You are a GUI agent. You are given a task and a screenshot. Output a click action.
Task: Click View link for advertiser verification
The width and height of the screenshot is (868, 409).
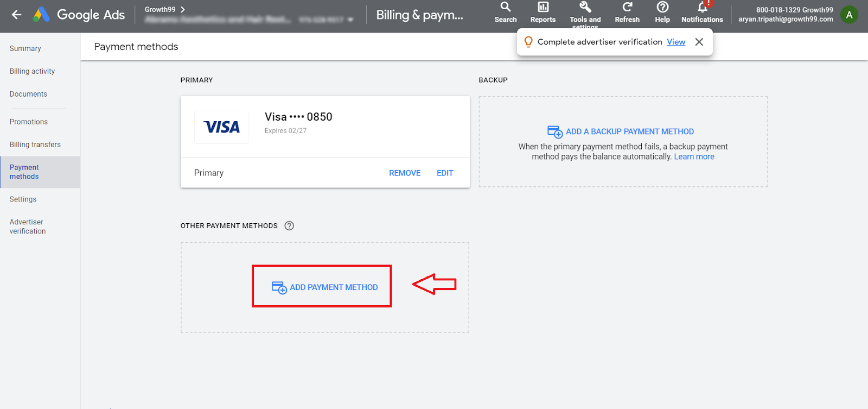coord(676,42)
